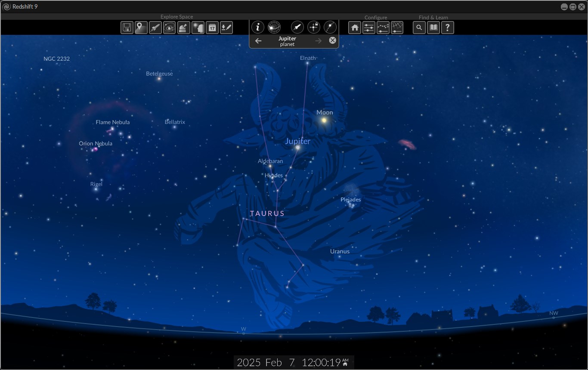The width and height of the screenshot is (588, 370).
Task: Click the Uranus label
Action: point(340,251)
